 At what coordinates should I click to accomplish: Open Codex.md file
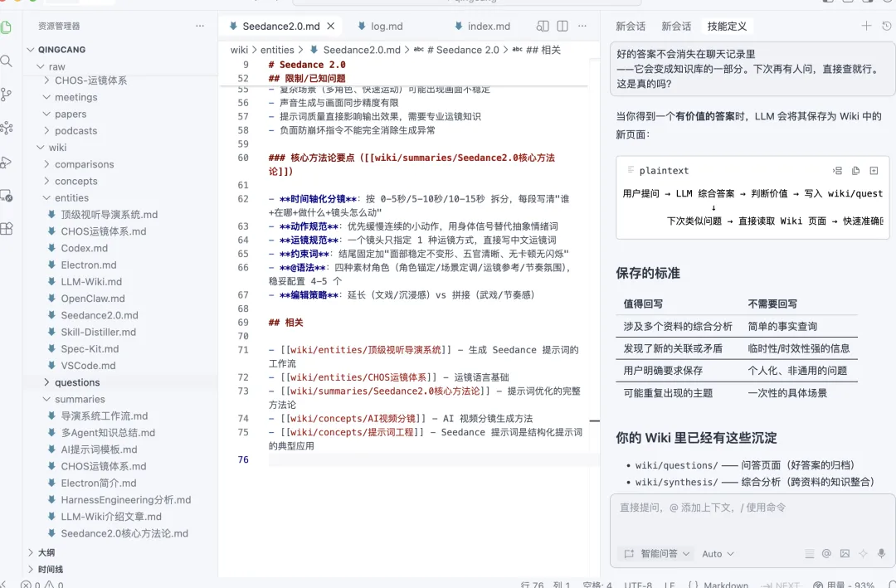point(84,249)
